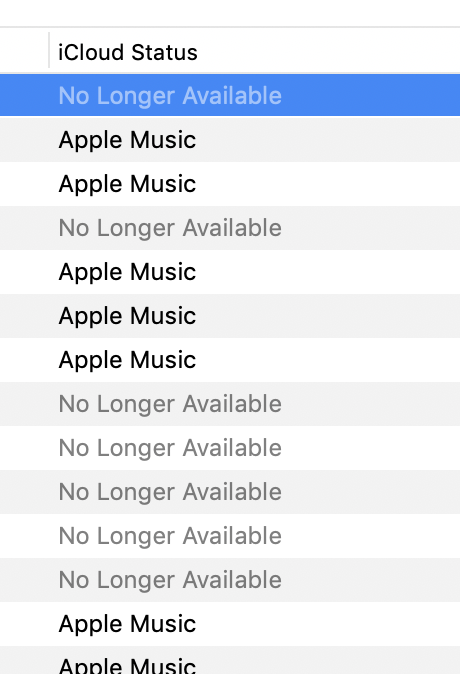Click blank white strip above column header
460x674 pixels.
(x=230, y=13)
